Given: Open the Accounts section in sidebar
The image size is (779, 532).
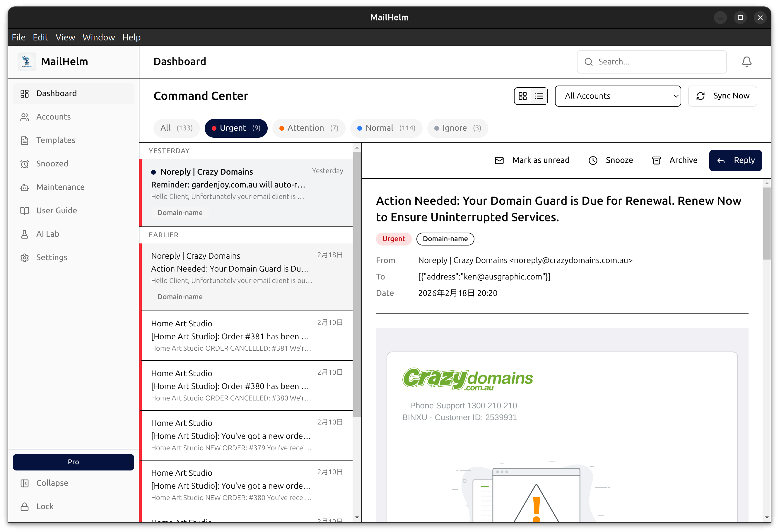Looking at the screenshot, I should [x=53, y=117].
